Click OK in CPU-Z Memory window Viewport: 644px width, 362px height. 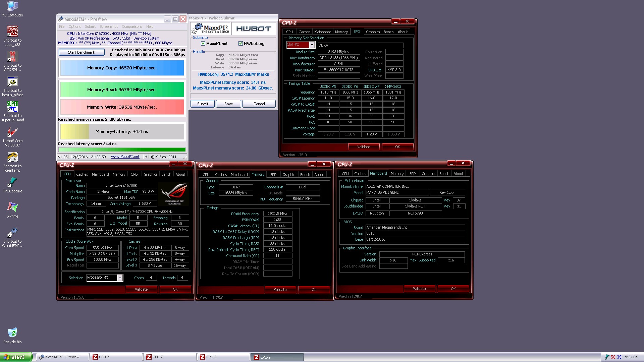click(x=314, y=290)
